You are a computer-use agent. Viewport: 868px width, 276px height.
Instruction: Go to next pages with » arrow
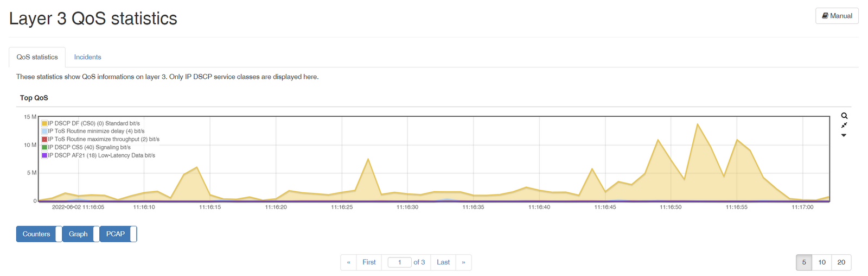[463, 262]
